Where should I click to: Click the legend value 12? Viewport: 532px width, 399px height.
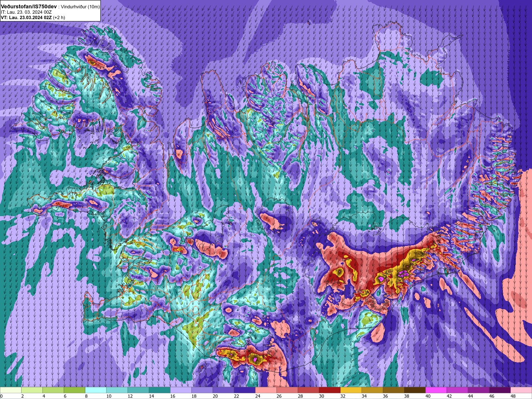[x=130, y=396]
